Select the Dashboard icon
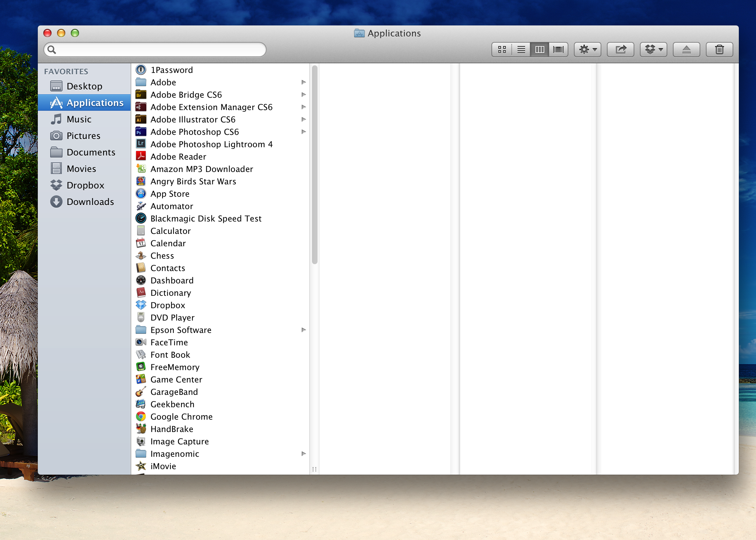This screenshot has height=540, width=756. pyautogui.click(x=141, y=280)
